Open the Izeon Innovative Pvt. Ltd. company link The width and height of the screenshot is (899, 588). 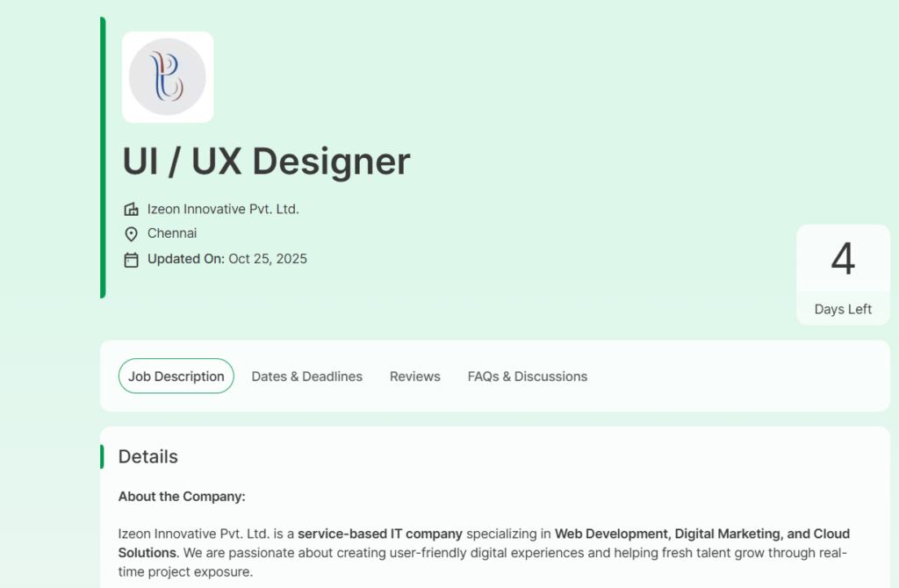(x=223, y=209)
